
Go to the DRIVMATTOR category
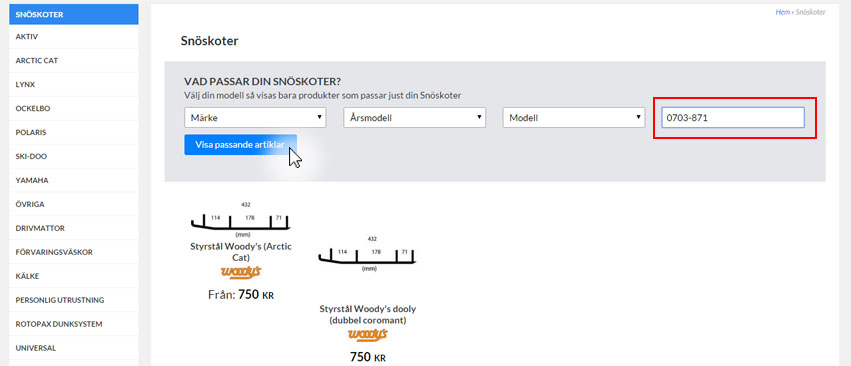pos(74,228)
